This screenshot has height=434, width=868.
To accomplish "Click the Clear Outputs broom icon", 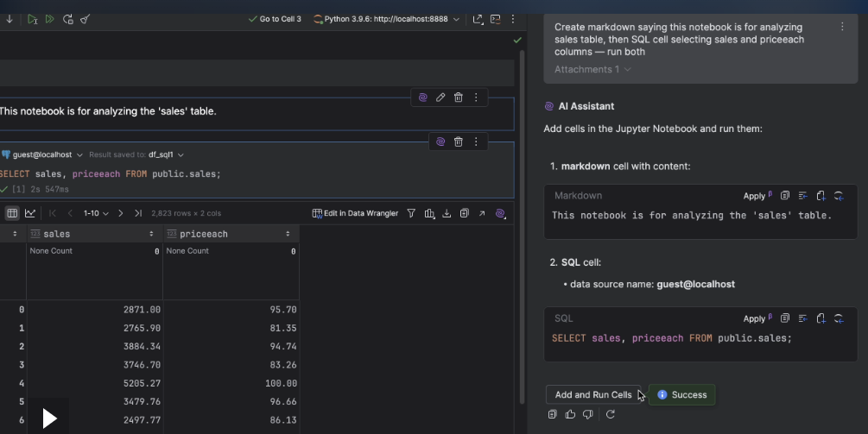I will 86,19.
